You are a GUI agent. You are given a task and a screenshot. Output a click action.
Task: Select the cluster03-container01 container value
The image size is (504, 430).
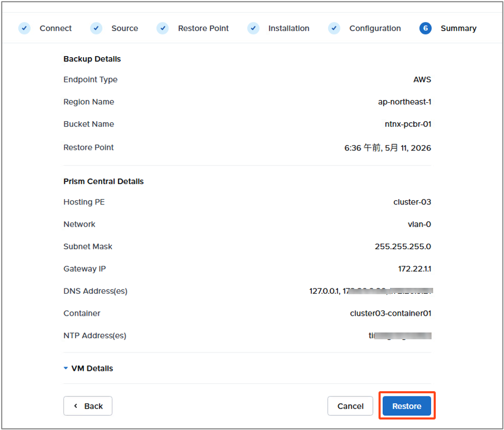(x=391, y=313)
